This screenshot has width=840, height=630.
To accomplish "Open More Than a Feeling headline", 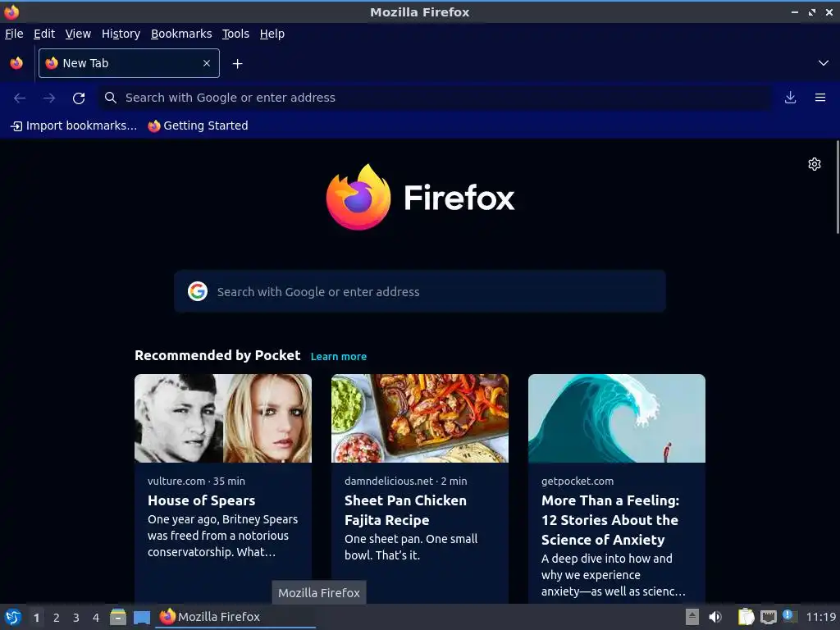I will [x=610, y=520].
